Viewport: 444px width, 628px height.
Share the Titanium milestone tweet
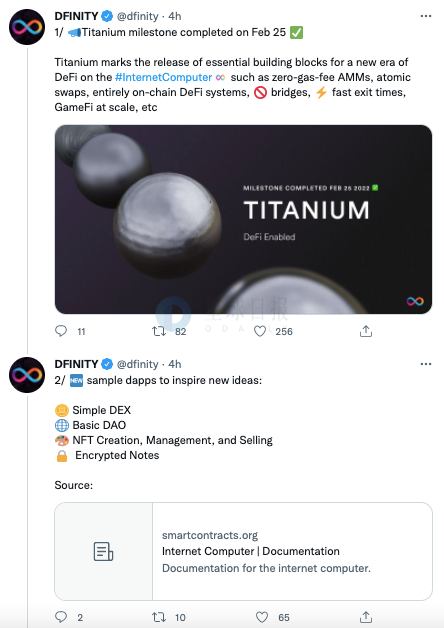(366, 331)
